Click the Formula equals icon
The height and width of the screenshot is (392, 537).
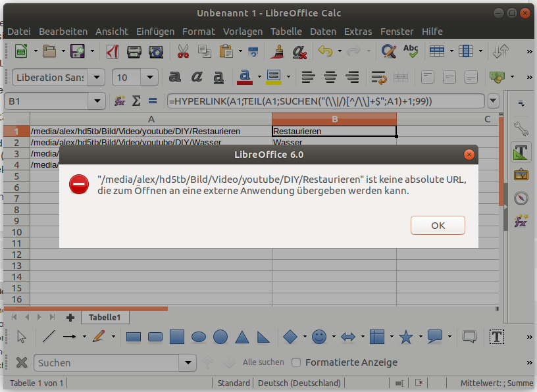tap(153, 101)
